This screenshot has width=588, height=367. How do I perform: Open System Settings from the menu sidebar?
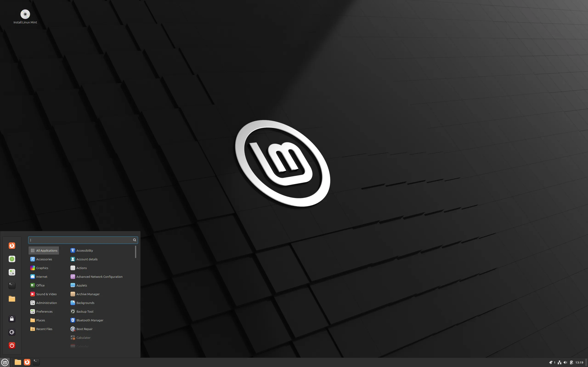[12, 272]
